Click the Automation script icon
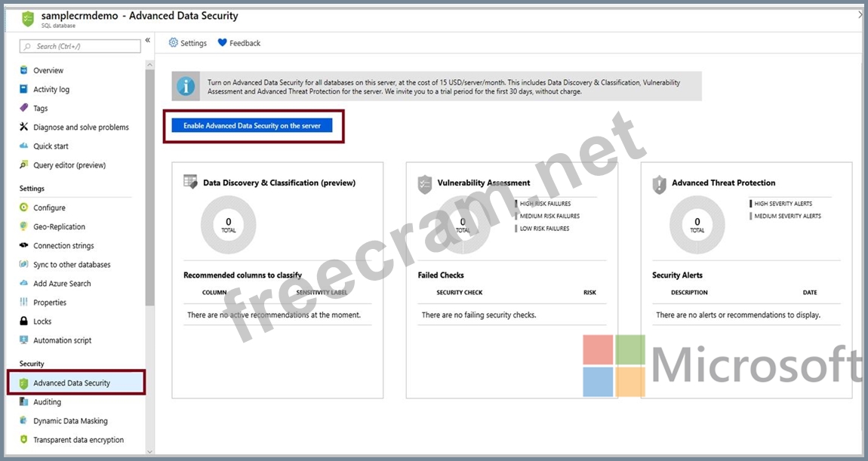 pos(23,340)
